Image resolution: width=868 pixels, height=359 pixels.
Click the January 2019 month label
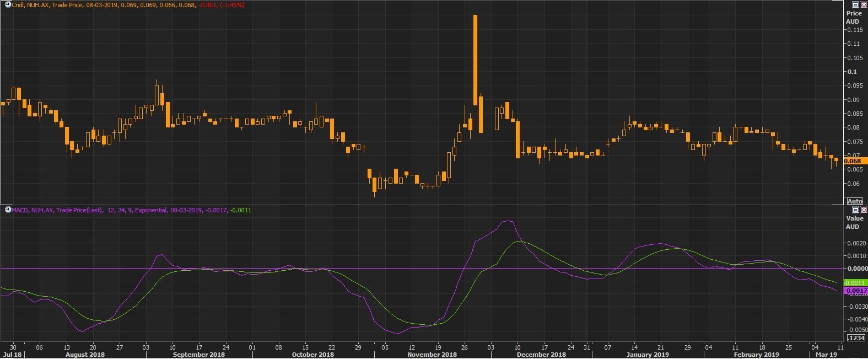[x=647, y=355]
